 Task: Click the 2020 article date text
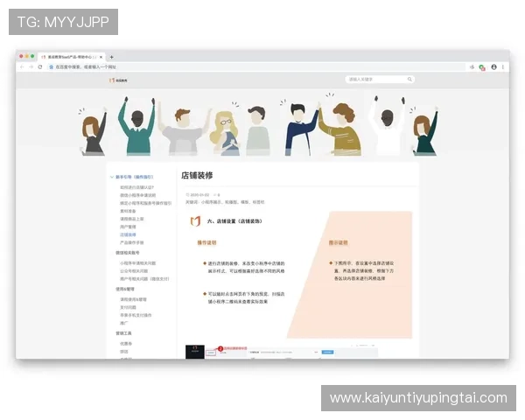(199, 195)
